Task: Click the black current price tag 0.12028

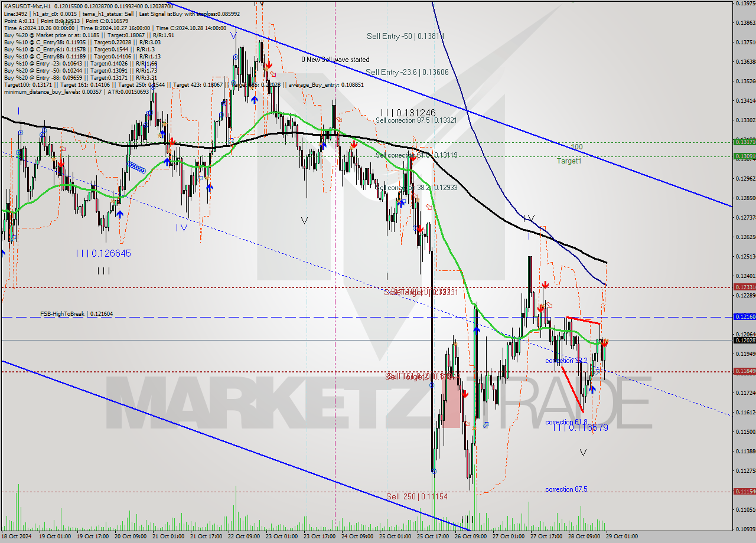Action: pyautogui.click(x=744, y=340)
